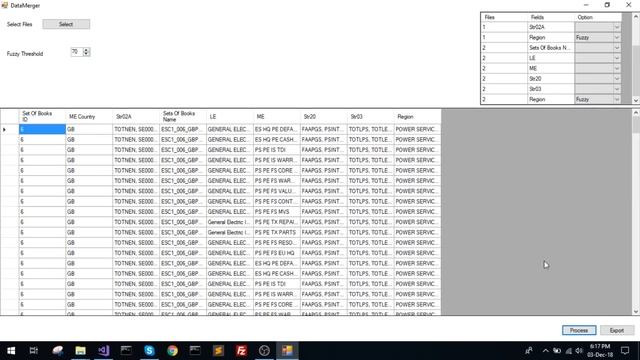Open the volume control tray icon

[579, 351]
